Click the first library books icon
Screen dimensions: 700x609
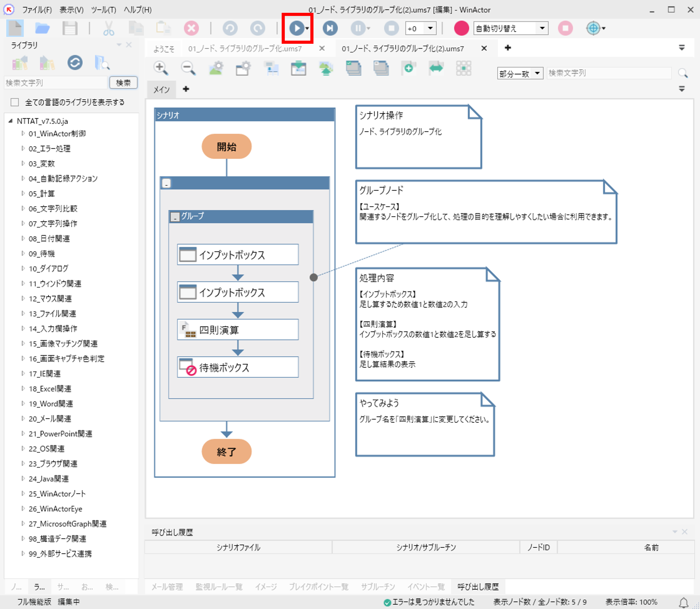[x=20, y=63]
